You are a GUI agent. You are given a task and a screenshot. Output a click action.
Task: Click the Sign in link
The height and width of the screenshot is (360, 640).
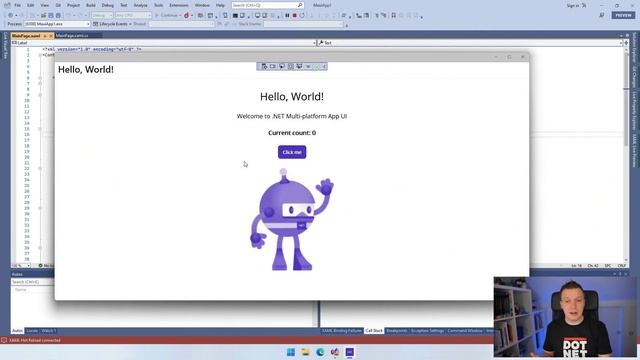pos(572,5)
